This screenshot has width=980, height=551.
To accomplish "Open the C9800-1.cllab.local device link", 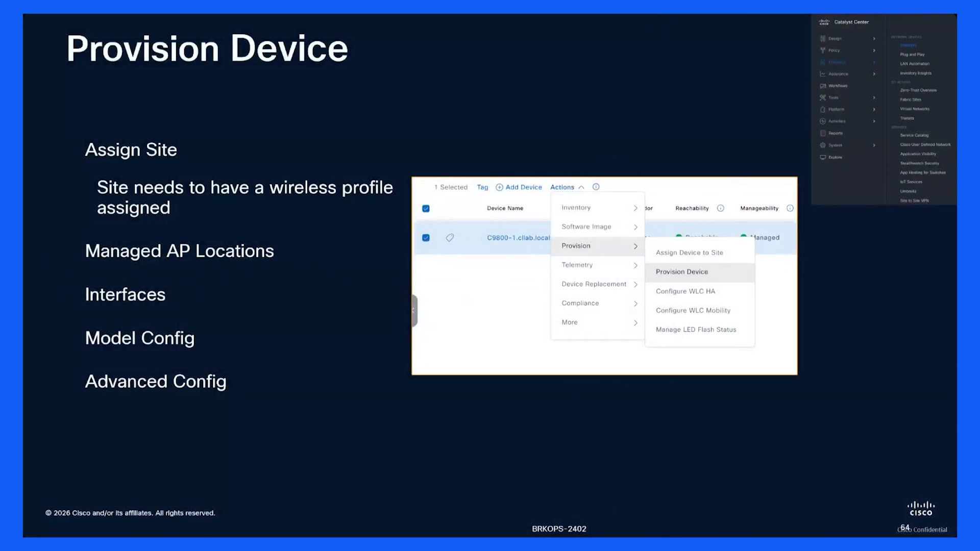I will click(x=518, y=238).
